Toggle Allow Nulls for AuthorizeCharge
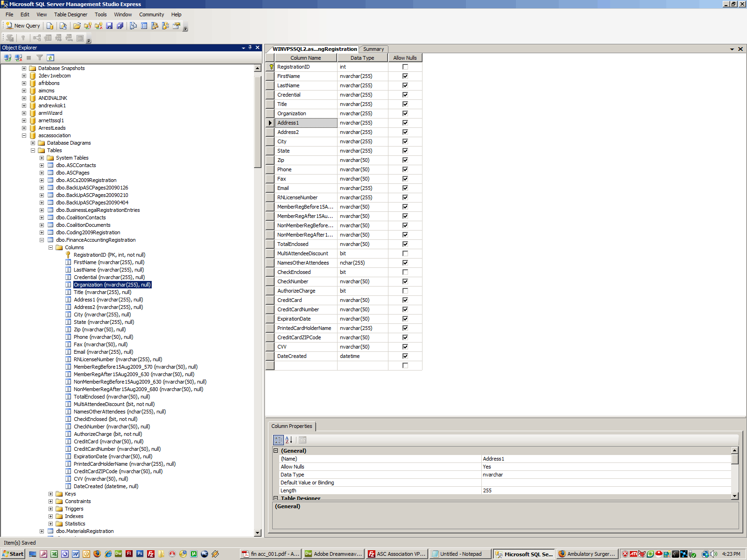747x560 pixels. [405, 291]
